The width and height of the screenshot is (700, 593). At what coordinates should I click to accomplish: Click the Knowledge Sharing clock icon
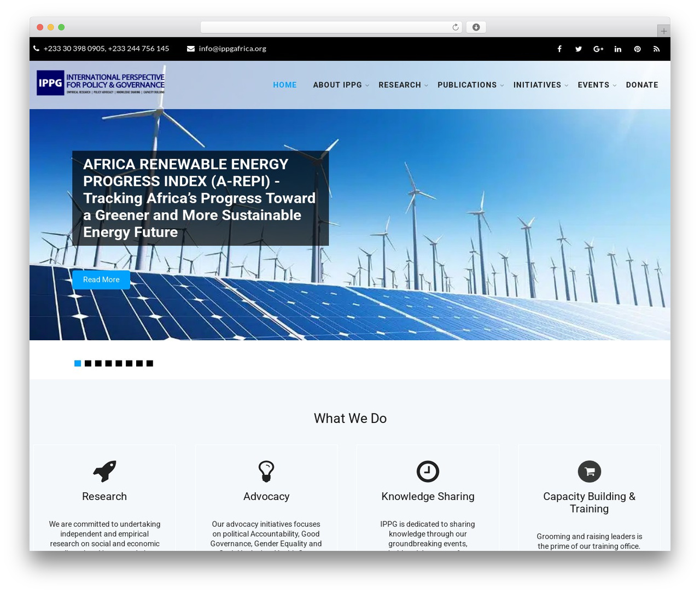428,471
